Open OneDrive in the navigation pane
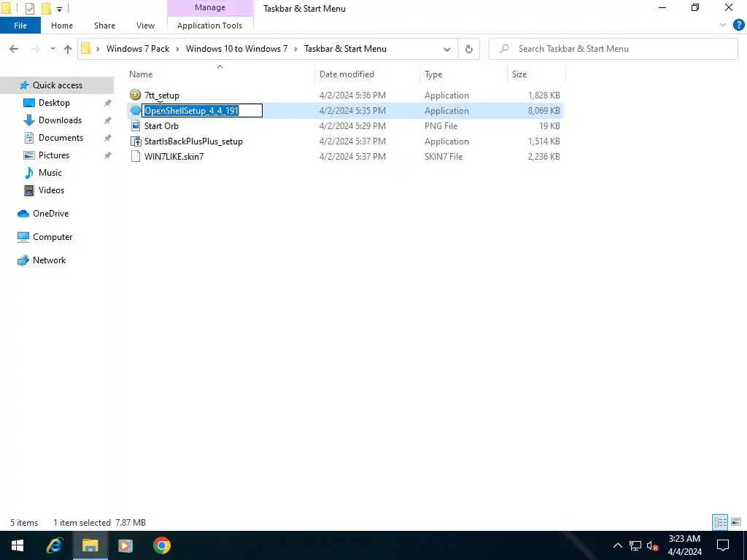This screenshot has width=747, height=560. [x=50, y=214]
